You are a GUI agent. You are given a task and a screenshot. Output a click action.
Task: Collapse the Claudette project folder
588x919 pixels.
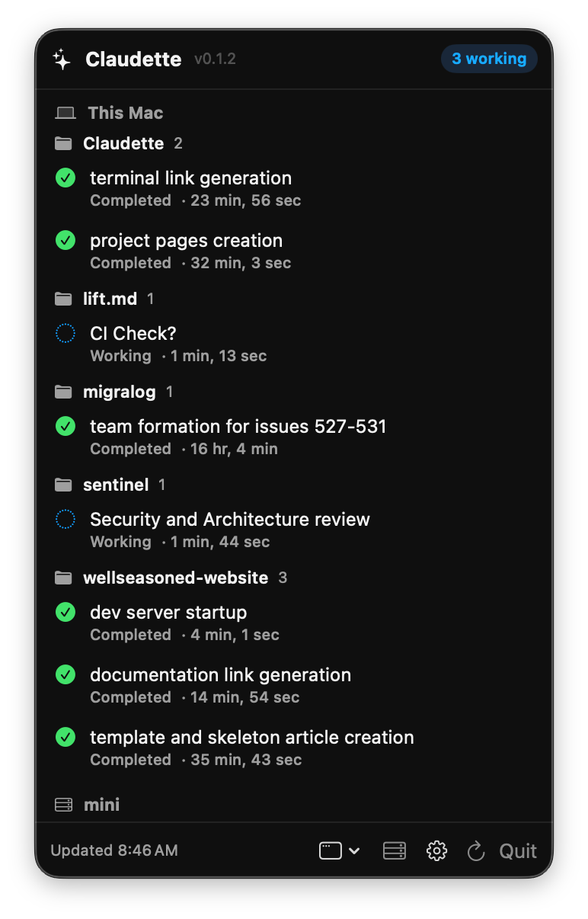pyautogui.click(x=119, y=143)
